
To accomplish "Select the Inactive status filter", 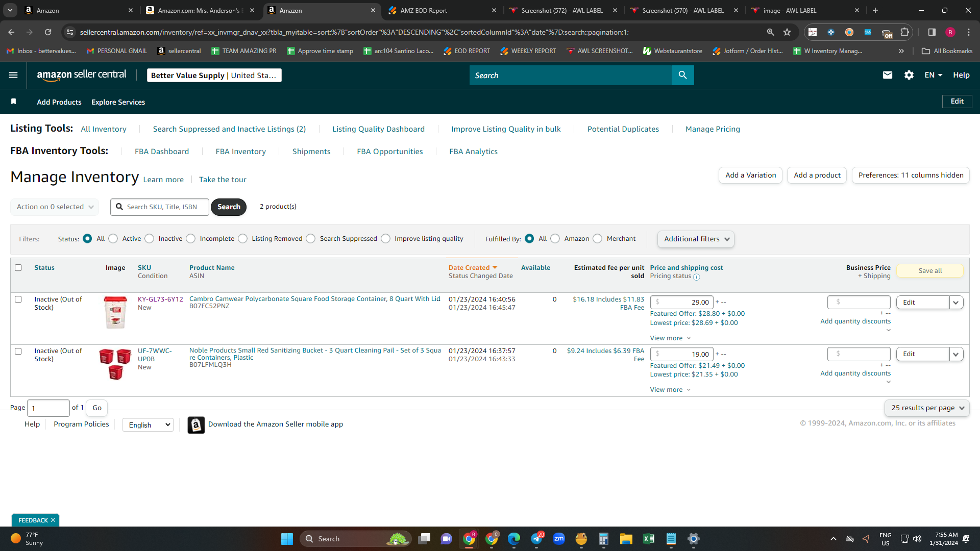I will pyautogui.click(x=150, y=239).
